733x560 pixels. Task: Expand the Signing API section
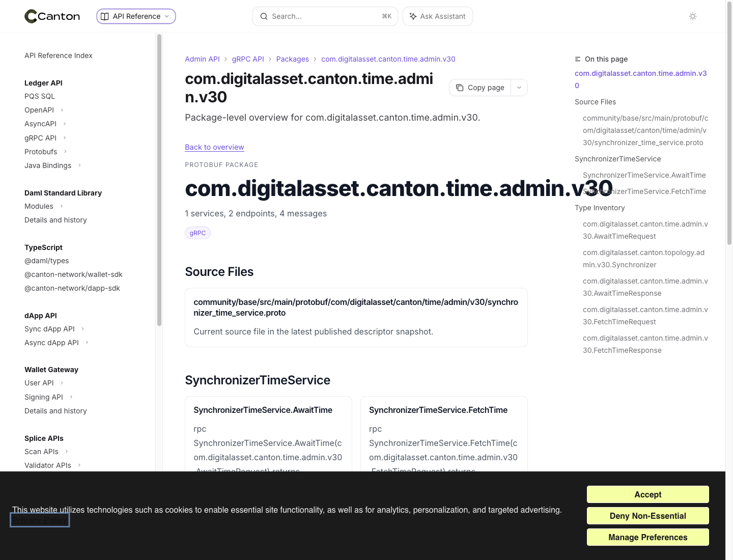point(71,397)
